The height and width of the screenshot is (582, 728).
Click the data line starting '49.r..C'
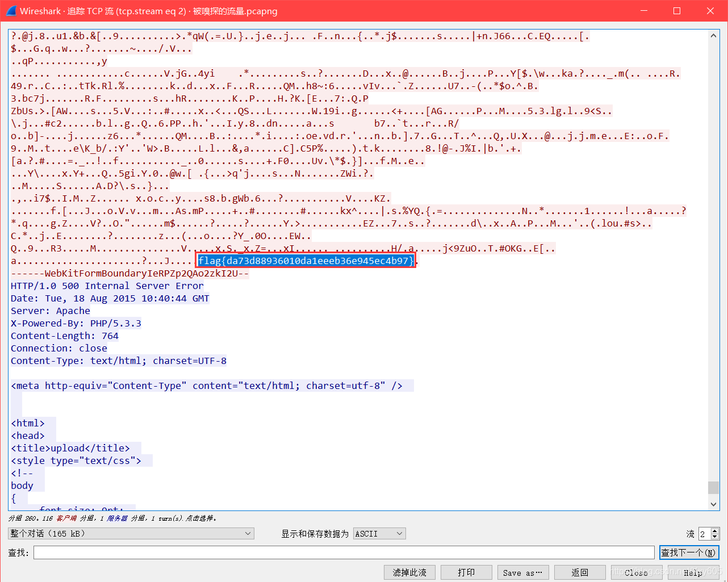275,86
